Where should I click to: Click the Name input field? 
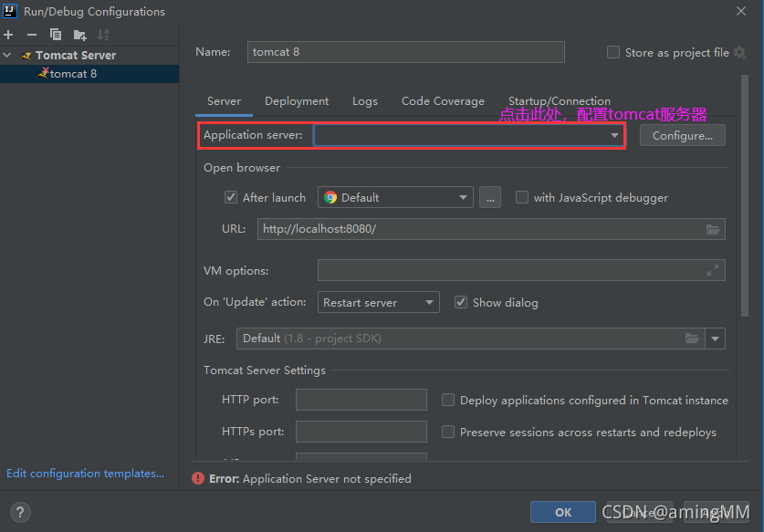[x=406, y=52]
